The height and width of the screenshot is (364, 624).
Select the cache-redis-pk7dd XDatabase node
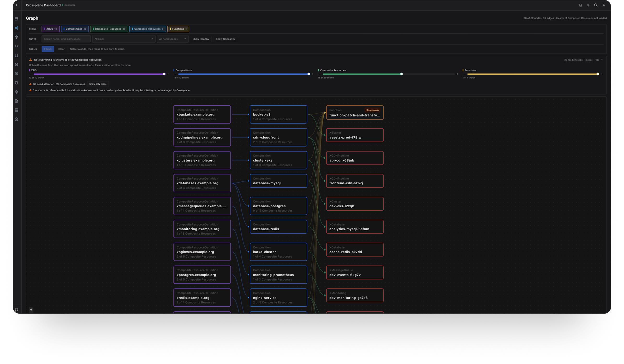(x=355, y=250)
